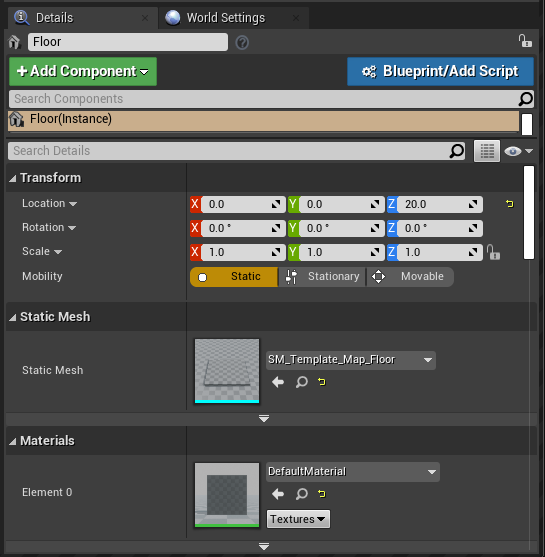Open the SM_Template_Map_Floor asset dropdown

point(351,360)
